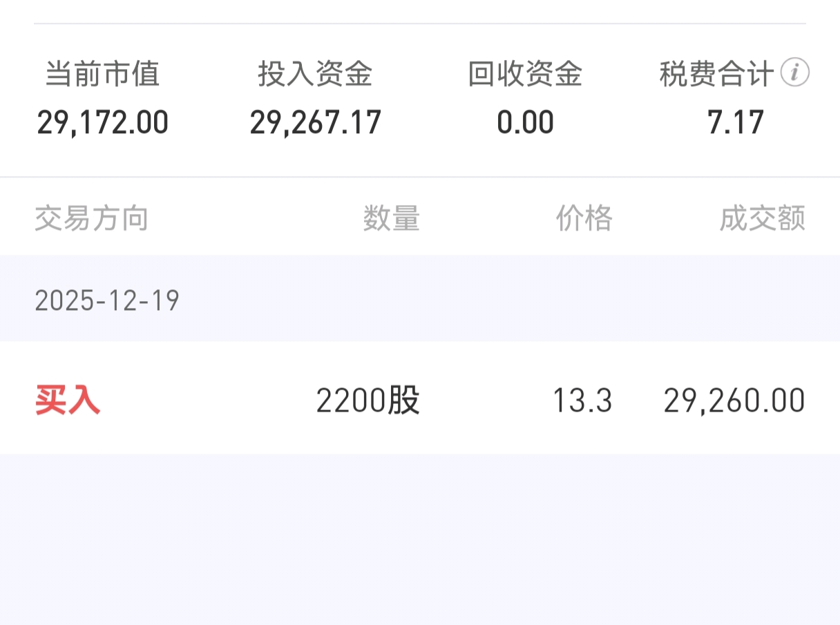The width and height of the screenshot is (840, 625).
Task: Click the blank area below the transaction list
Action: 420,539
